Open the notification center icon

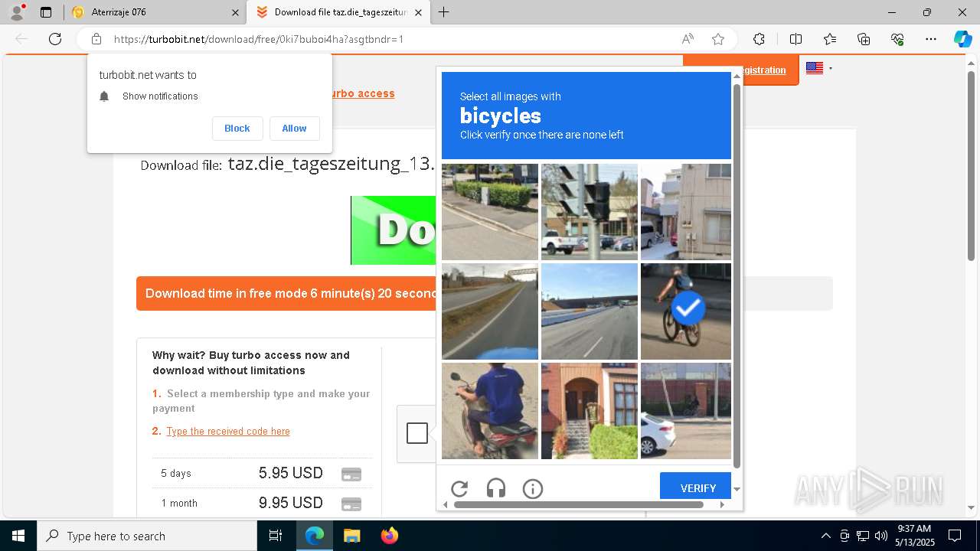click(955, 536)
